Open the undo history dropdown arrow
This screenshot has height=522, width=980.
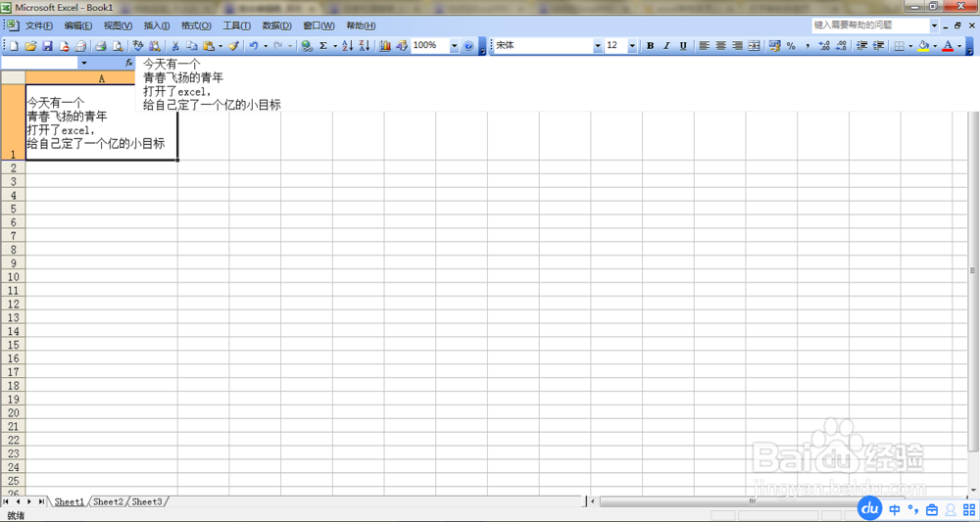265,46
